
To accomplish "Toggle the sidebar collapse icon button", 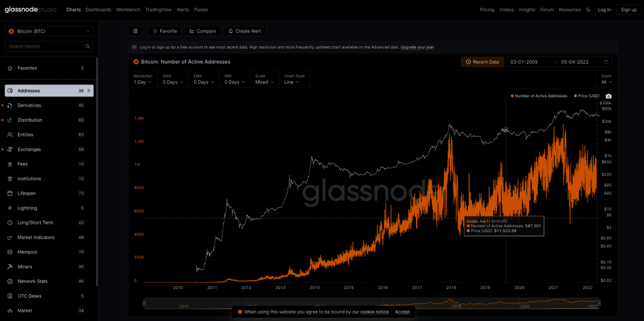I will point(135,31).
